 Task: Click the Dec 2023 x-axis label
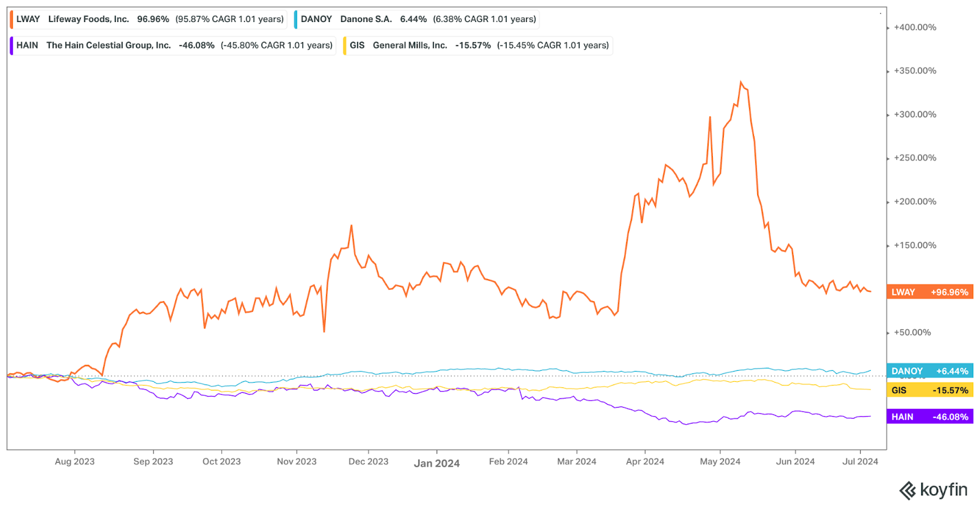[x=368, y=462]
